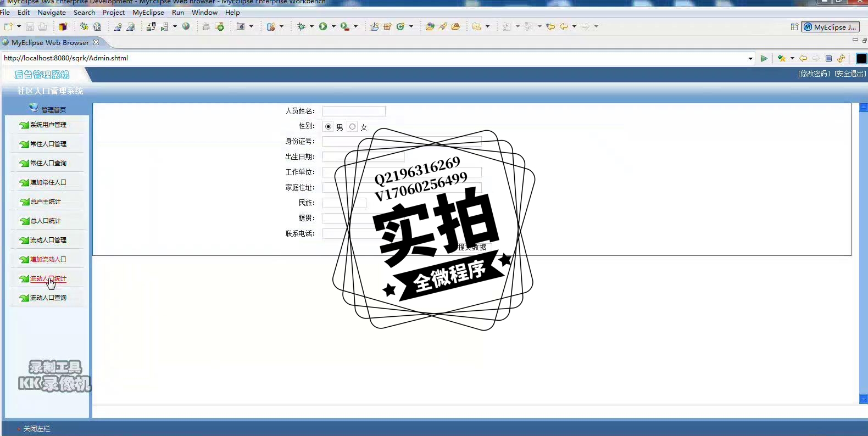Click the Last edit location icon
This screenshot has width=868, height=436.
pos(550,26)
